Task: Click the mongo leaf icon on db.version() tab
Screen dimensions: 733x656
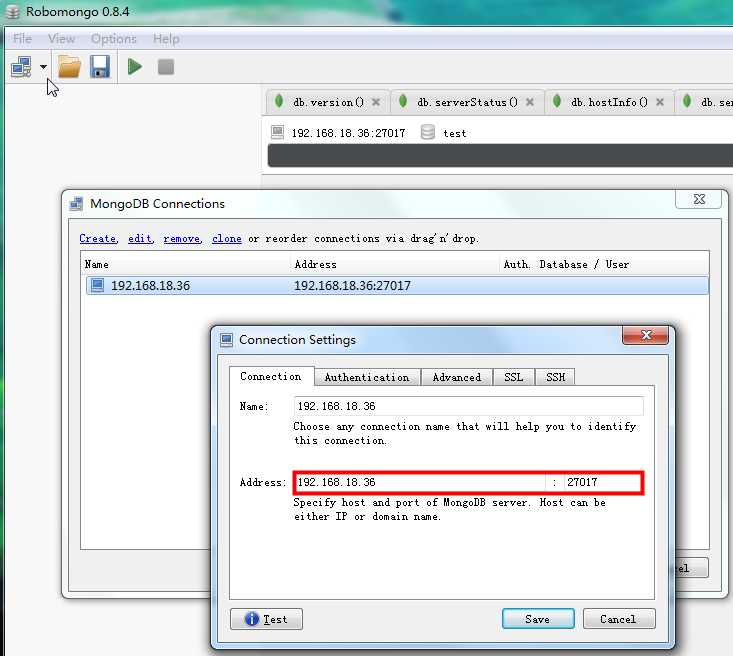Action: click(279, 101)
